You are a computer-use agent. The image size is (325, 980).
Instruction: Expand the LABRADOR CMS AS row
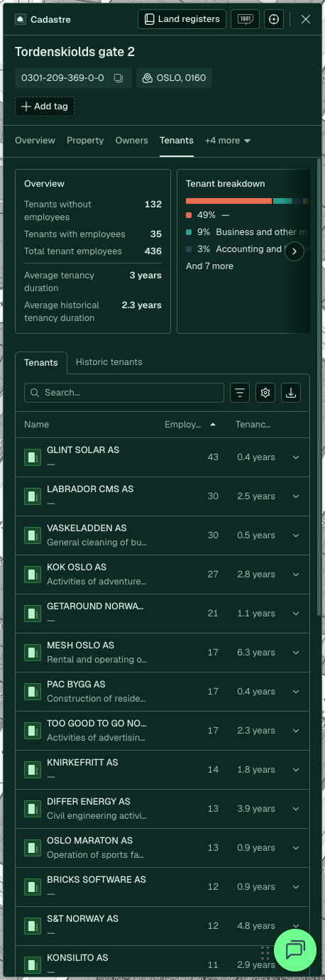click(x=296, y=496)
